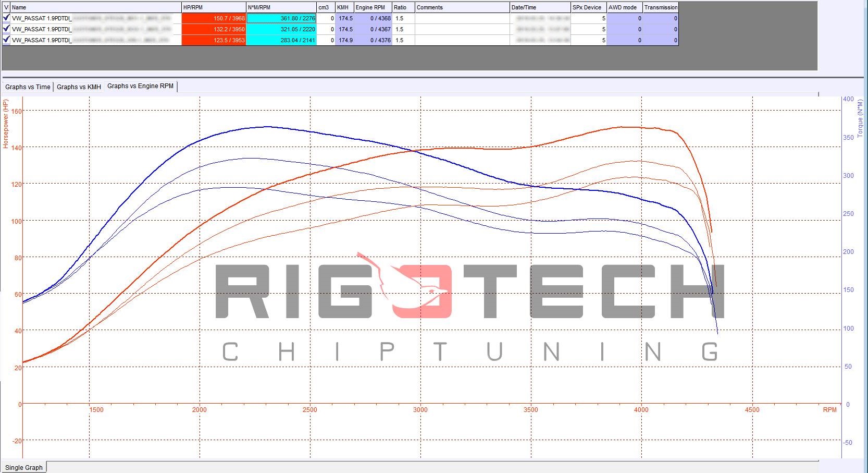Viewport: 868px width, 473px height.
Task: Select the torque cell 321.05 / 2220
Action: click(x=281, y=29)
